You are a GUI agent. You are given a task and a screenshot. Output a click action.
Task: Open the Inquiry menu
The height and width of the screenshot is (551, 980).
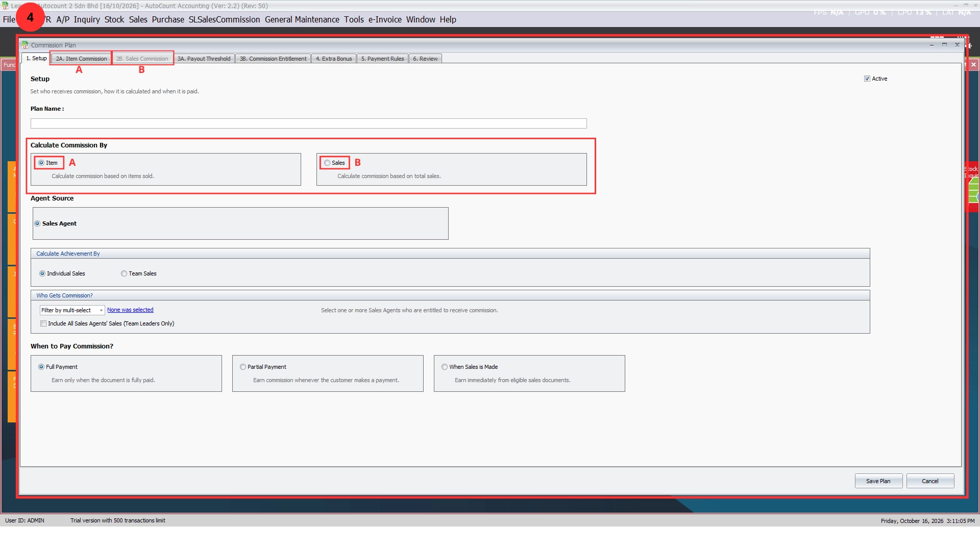click(x=87, y=19)
